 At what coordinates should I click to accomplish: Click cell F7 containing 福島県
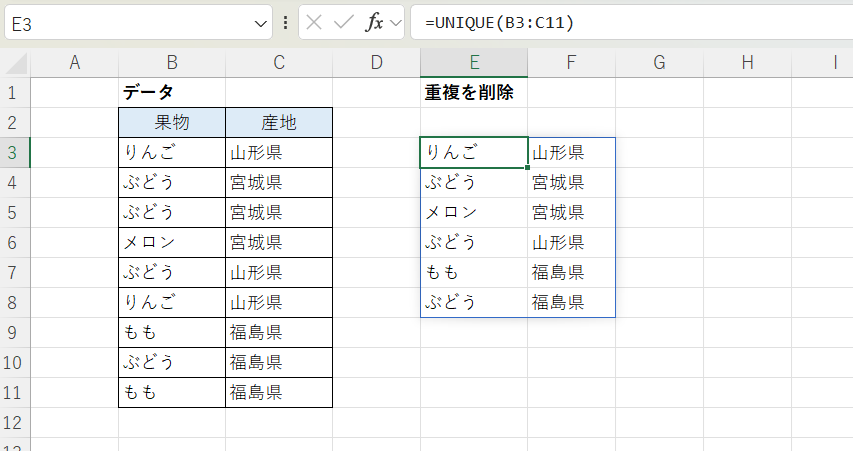tap(571, 272)
